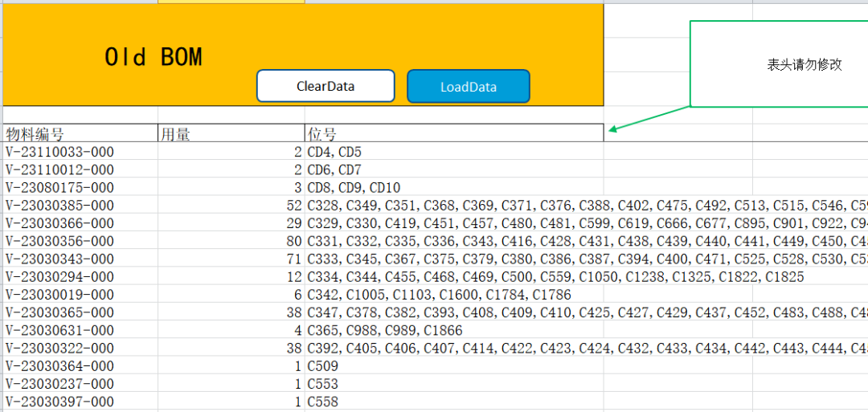This screenshot has height=412, width=868.
Task: Select quantity cell showing 12
Action: 231,276
